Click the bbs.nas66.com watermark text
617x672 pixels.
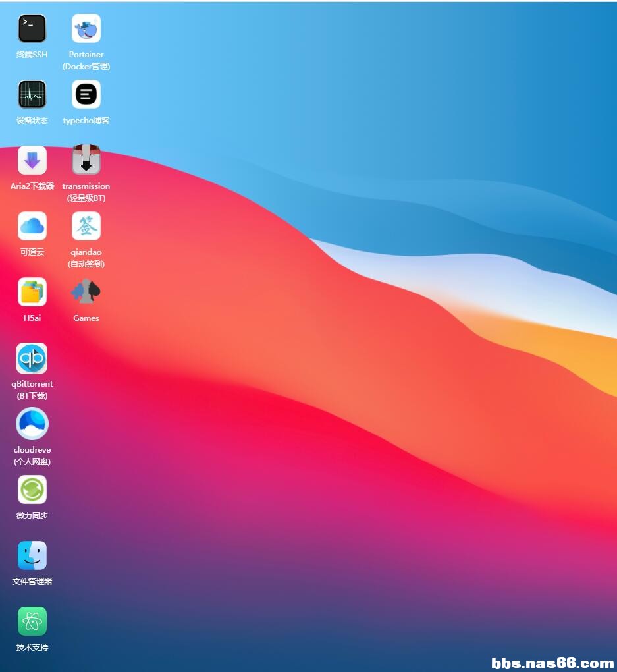click(x=552, y=662)
